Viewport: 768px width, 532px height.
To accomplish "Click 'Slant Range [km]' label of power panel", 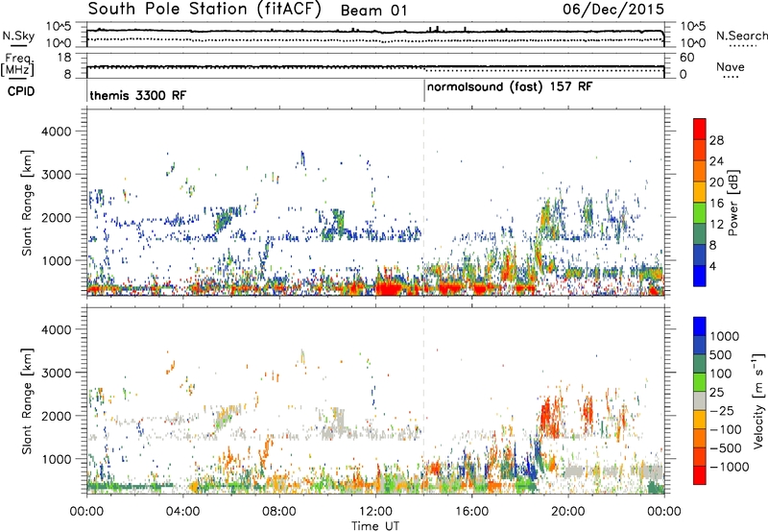I will 27,203.
